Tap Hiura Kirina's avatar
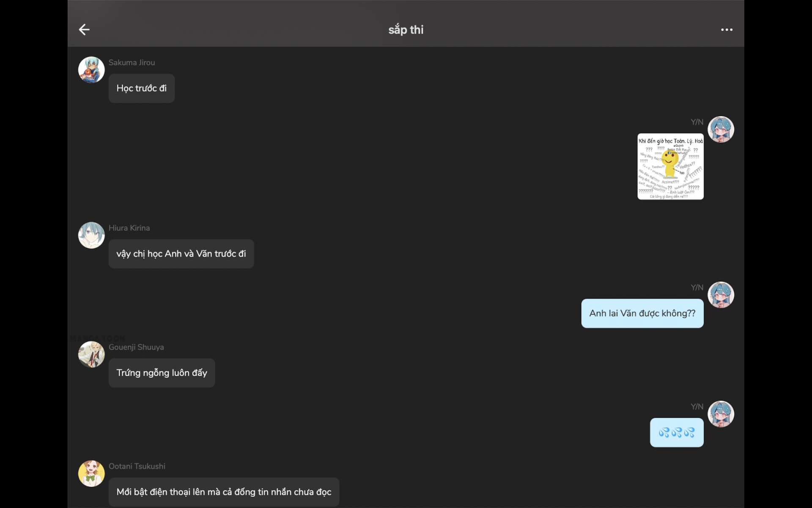 [x=91, y=235]
